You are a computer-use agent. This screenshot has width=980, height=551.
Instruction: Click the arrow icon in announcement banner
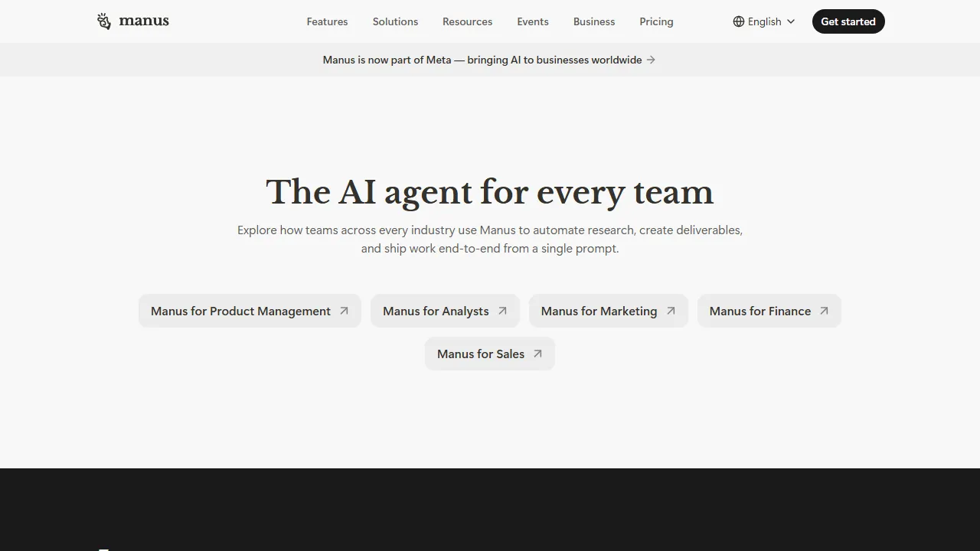651,60
